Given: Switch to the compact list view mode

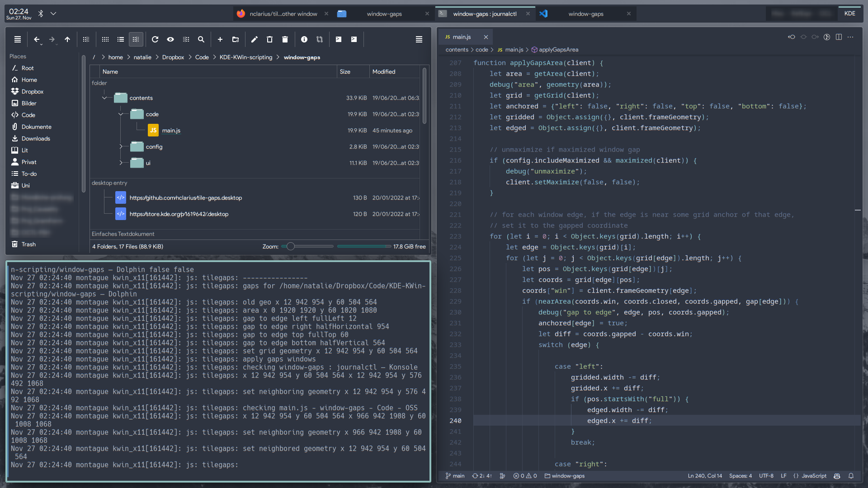Looking at the screenshot, I should (x=121, y=40).
